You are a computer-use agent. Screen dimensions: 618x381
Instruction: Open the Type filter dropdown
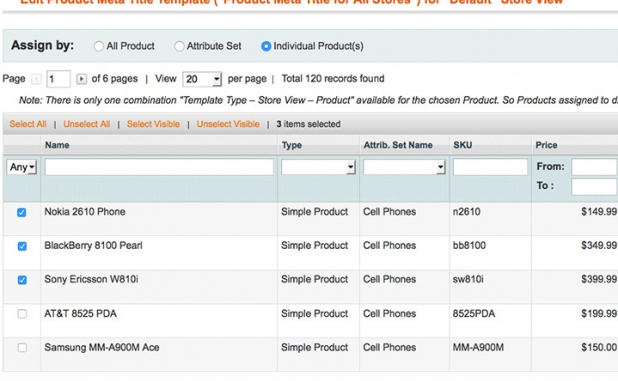click(318, 167)
